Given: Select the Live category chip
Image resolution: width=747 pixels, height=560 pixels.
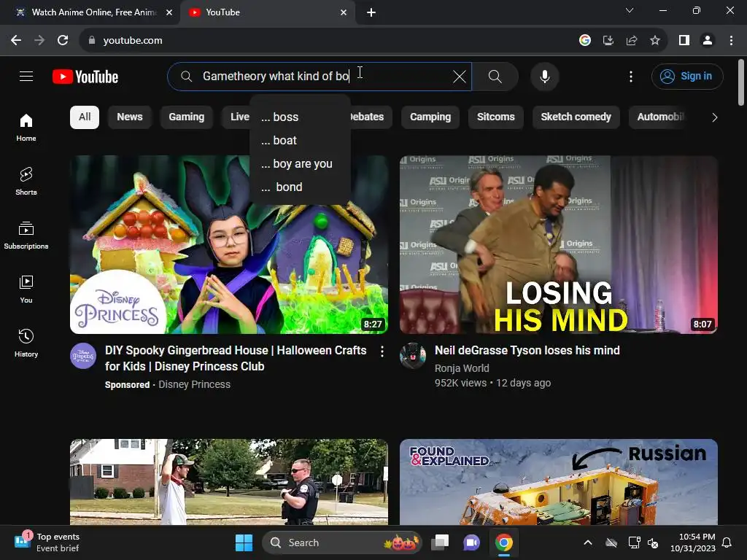Looking at the screenshot, I should coord(237,117).
